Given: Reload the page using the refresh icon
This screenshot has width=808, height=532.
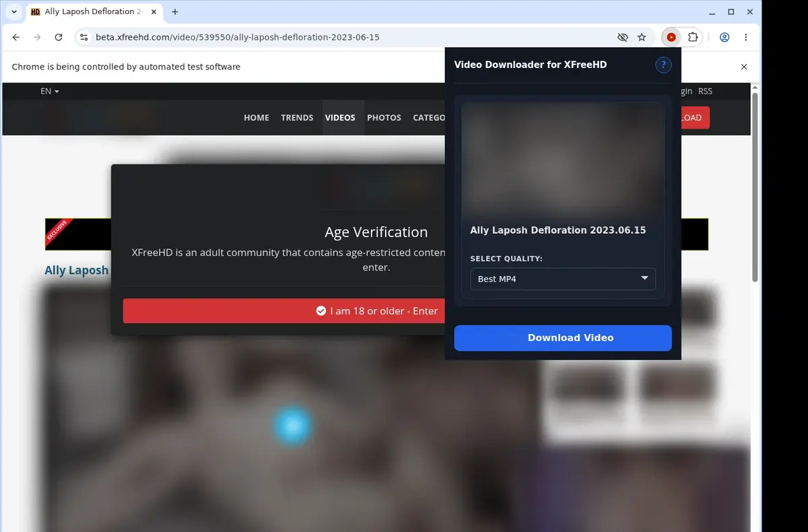Looking at the screenshot, I should 59,38.
